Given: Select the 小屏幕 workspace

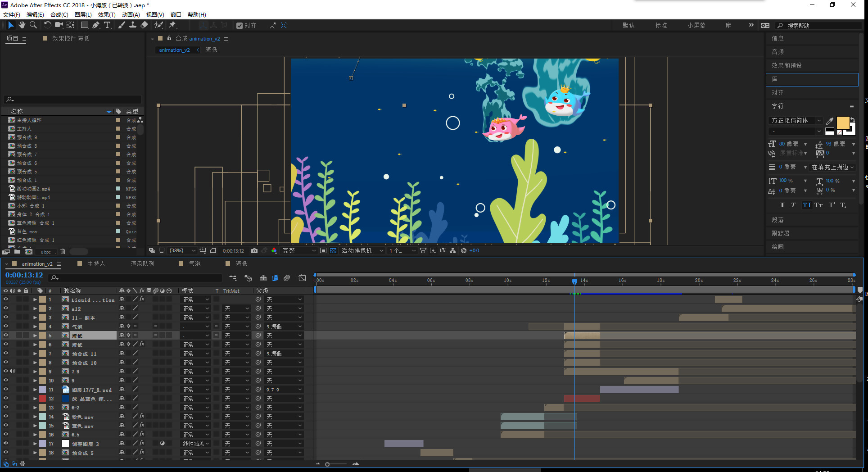Looking at the screenshot, I should pyautogui.click(x=696, y=26).
